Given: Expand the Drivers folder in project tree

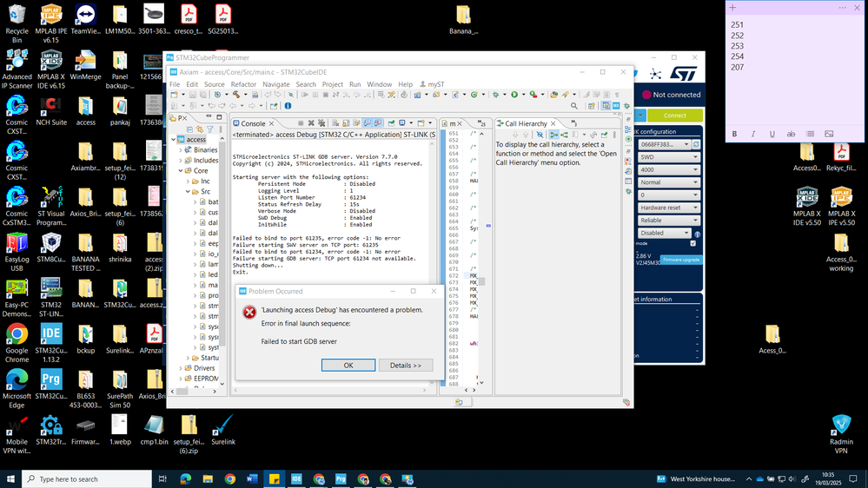Looking at the screenshot, I should tap(181, 368).
